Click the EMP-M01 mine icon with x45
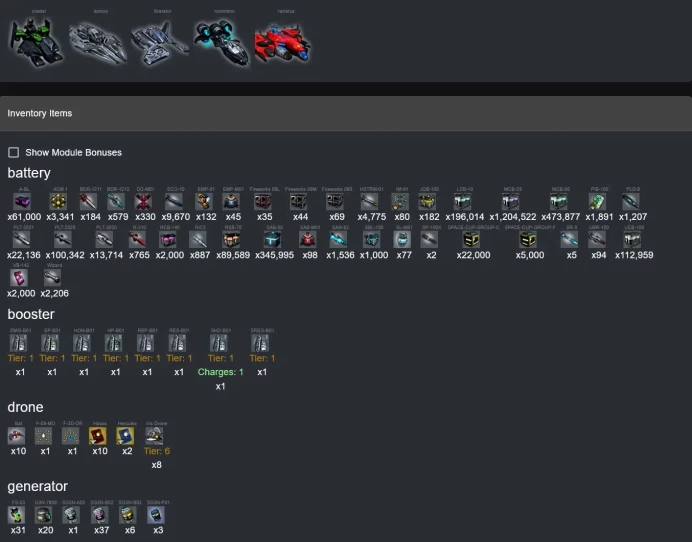Viewport: 692px width, 542px height. coord(231,202)
